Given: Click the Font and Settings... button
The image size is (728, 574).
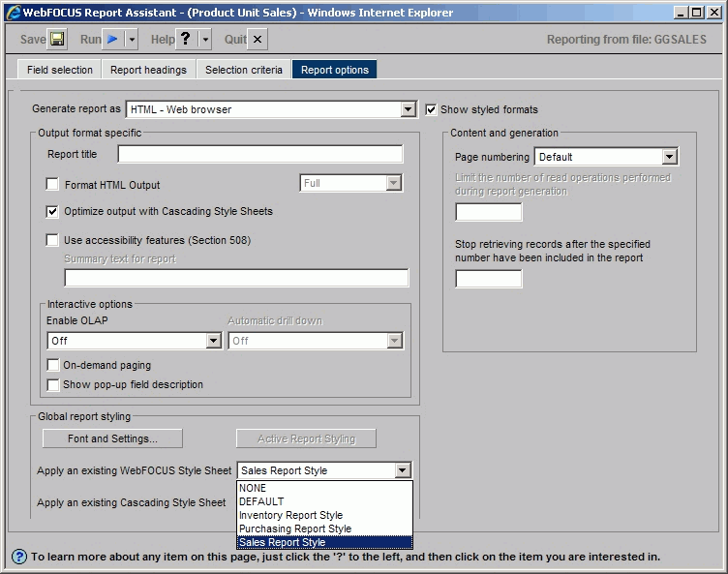Looking at the screenshot, I should click(x=112, y=438).
